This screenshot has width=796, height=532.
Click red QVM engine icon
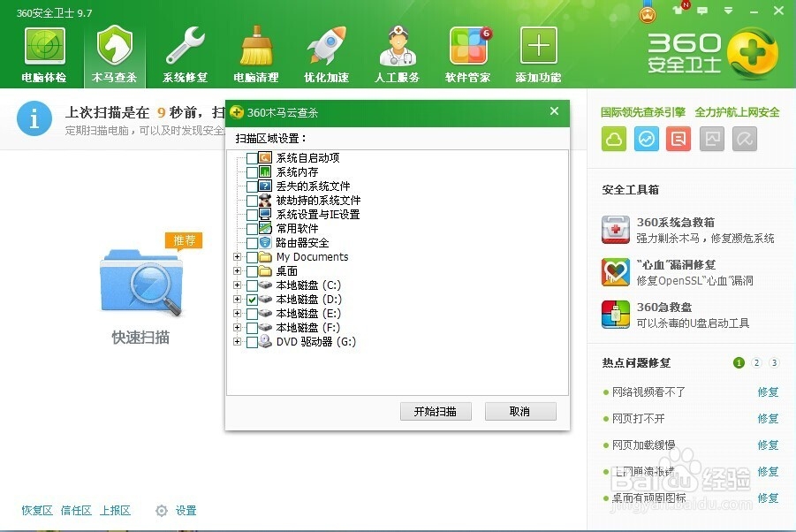[x=678, y=139]
